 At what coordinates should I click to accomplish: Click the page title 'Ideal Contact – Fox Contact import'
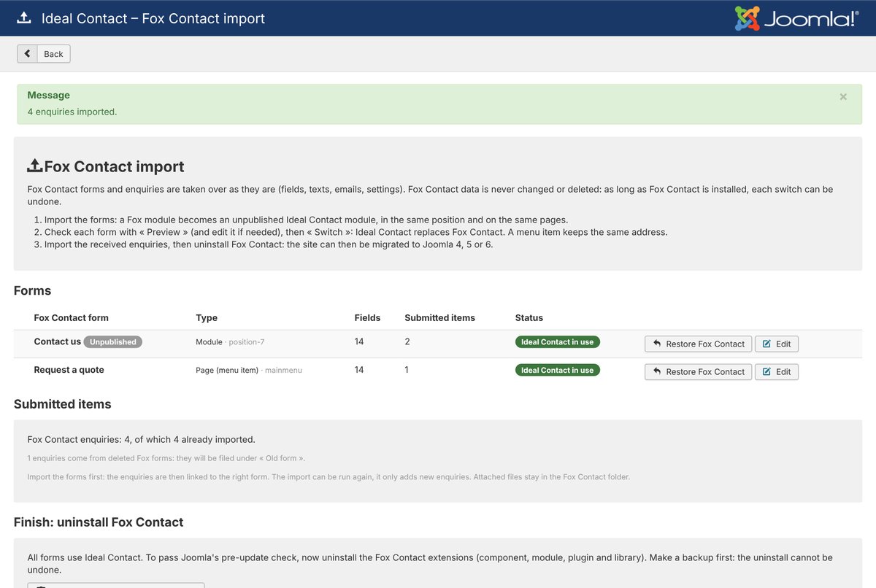coord(153,18)
